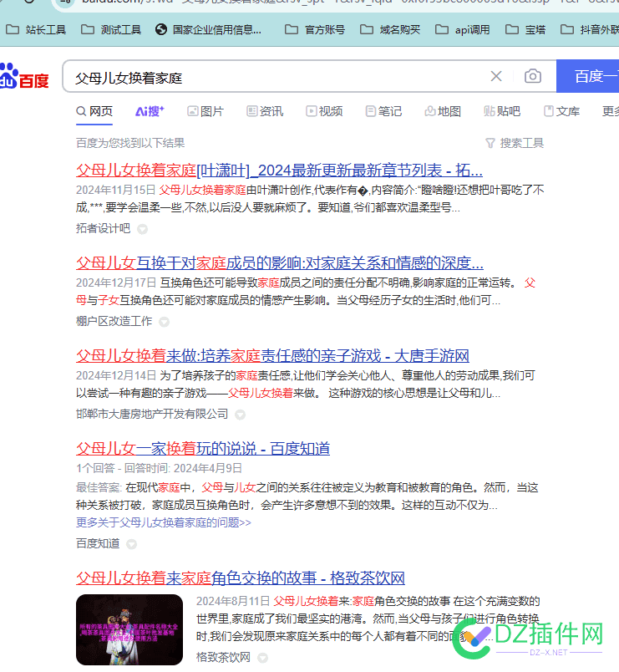
Task: Open 更多关于父母儿女换着家庭的问题 link
Action: (x=164, y=523)
